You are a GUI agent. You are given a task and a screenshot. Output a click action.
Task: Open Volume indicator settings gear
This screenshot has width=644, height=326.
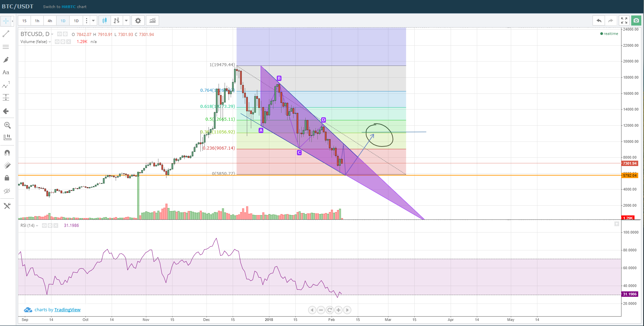click(x=63, y=42)
